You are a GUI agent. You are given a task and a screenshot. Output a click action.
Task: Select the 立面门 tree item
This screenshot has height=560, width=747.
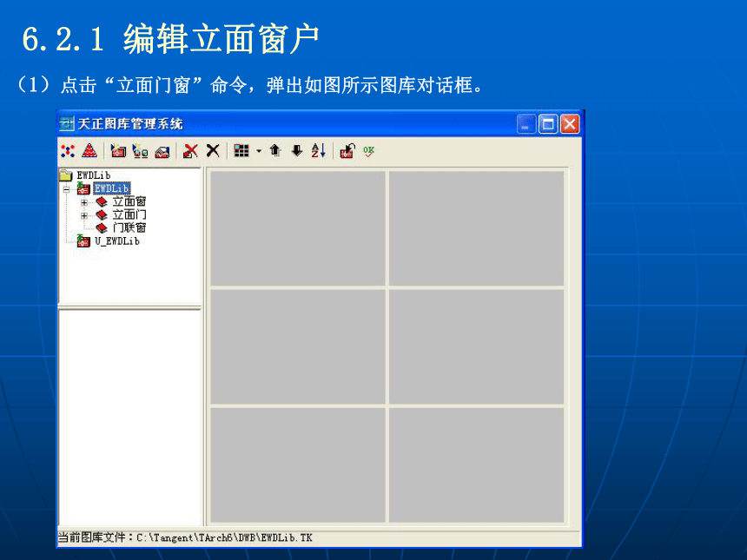(129, 214)
